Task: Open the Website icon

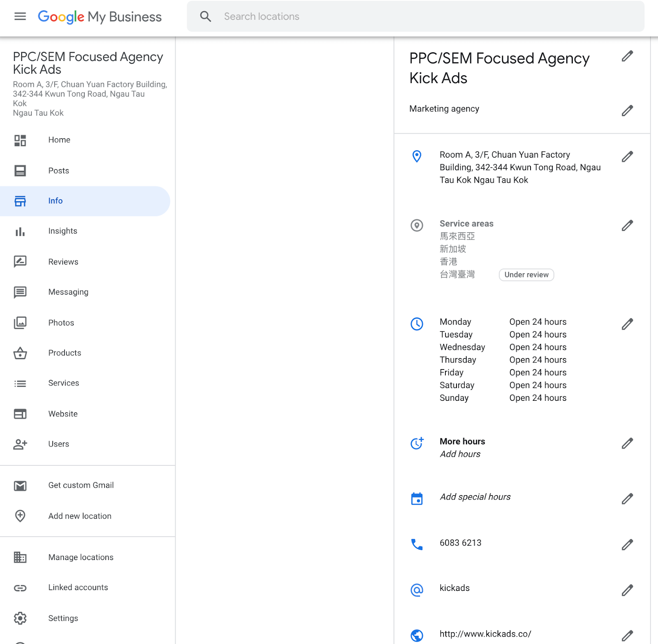Action: (20, 414)
